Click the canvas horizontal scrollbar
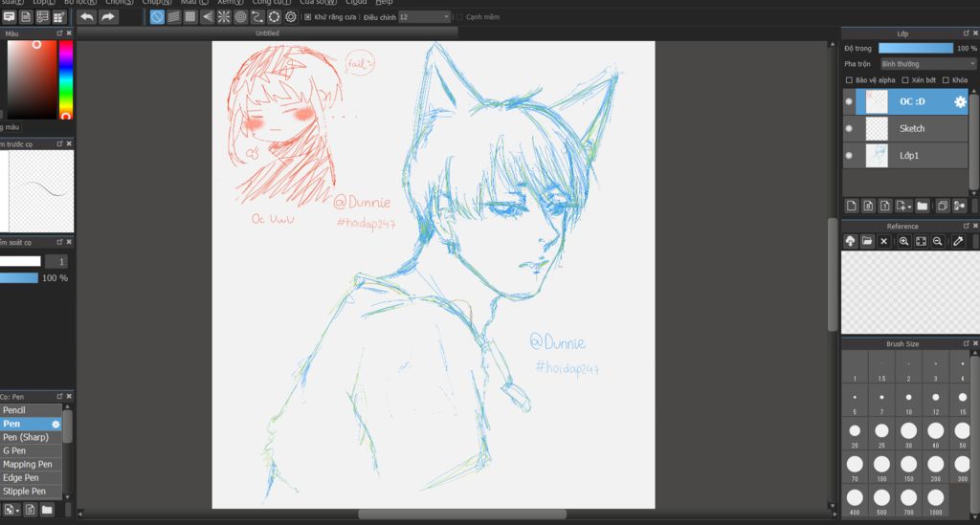Screen dimensions: 980x525 pyautogui.click(x=462, y=514)
